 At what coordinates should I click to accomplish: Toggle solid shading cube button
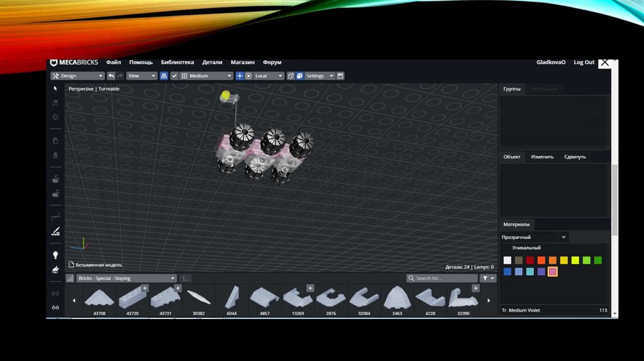[x=300, y=76]
